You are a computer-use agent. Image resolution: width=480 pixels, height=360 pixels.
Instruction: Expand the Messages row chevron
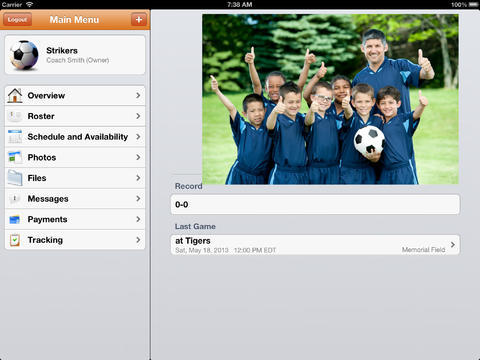pos(138,199)
